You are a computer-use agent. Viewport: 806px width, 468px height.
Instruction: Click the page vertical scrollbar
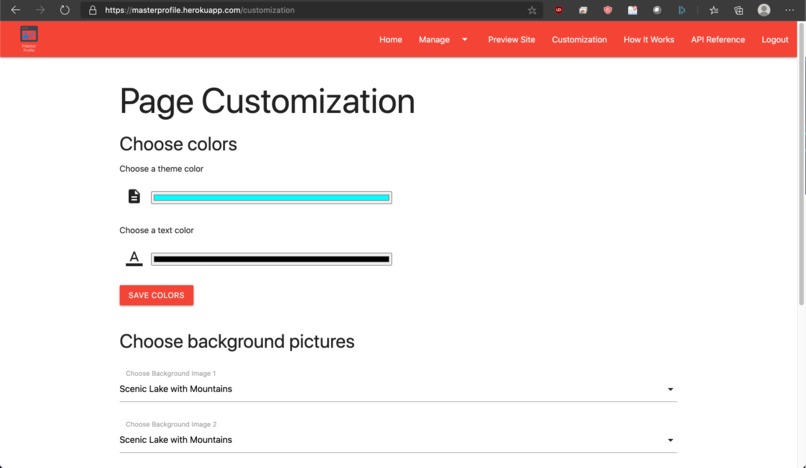pyautogui.click(x=801, y=165)
